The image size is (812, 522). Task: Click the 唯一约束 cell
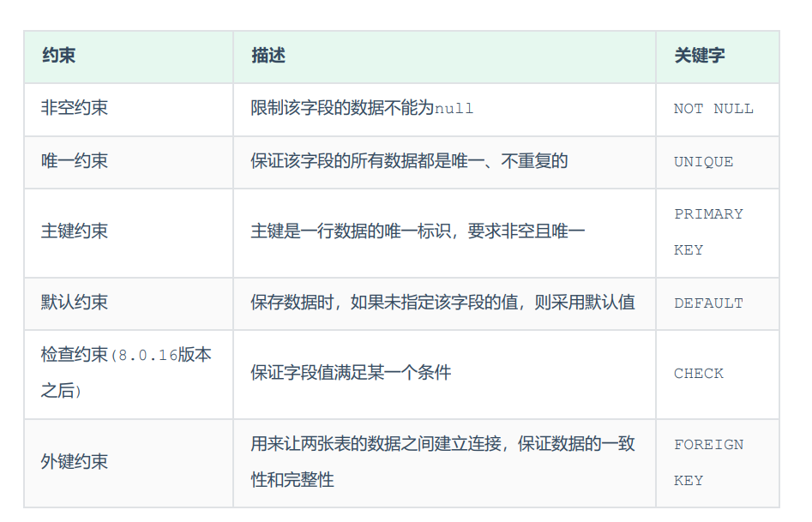point(75,161)
